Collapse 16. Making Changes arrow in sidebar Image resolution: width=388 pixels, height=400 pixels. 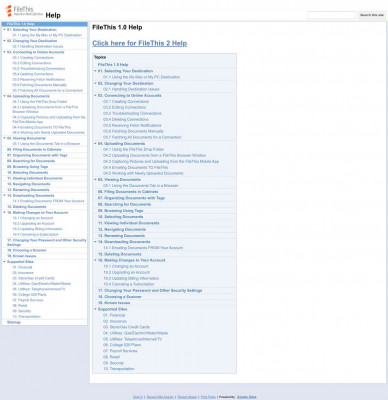(4, 213)
